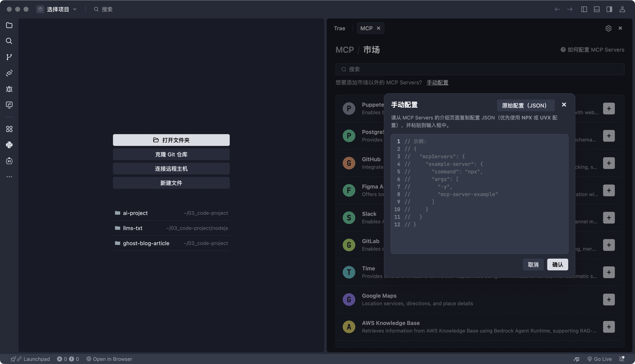The width and height of the screenshot is (635, 364).
Task: Switch to the Trae tab
Action: [340, 28]
